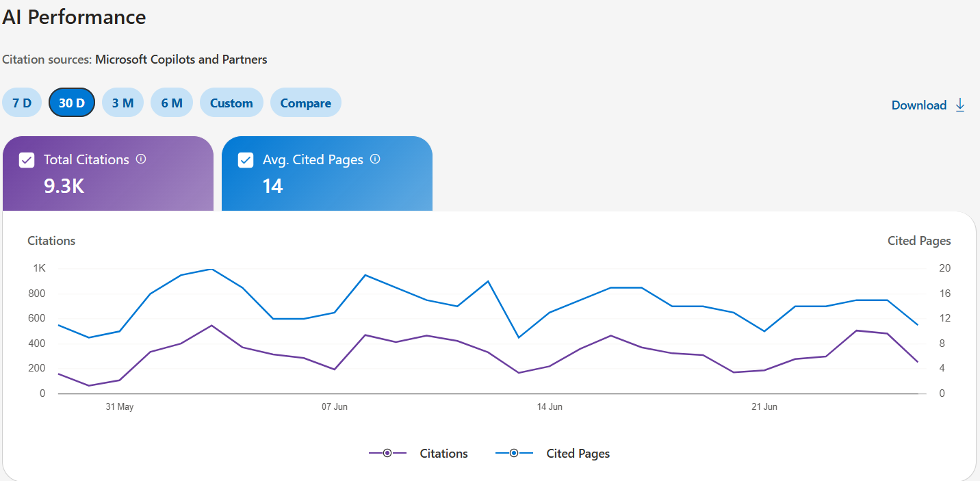Uncheck the Total Citations checkbox
The width and height of the screenshot is (980, 481).
point(27,160)
